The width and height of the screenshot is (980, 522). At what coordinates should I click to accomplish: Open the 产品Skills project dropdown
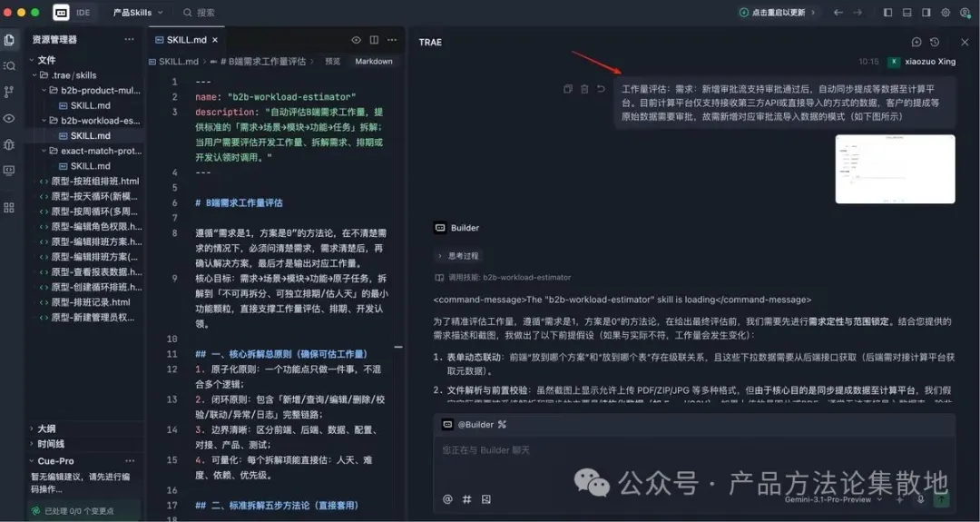(138, 13)
